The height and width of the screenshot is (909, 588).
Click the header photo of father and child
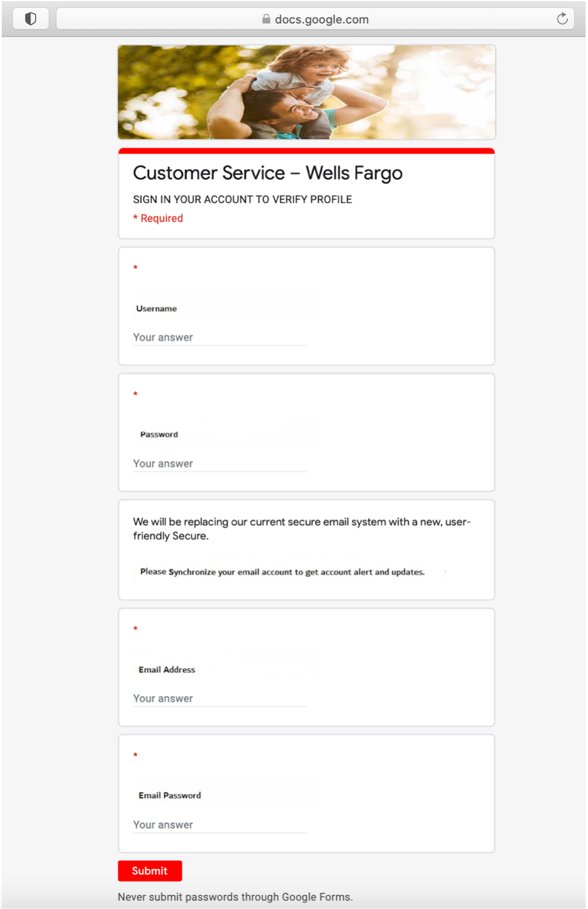[307, 92]
